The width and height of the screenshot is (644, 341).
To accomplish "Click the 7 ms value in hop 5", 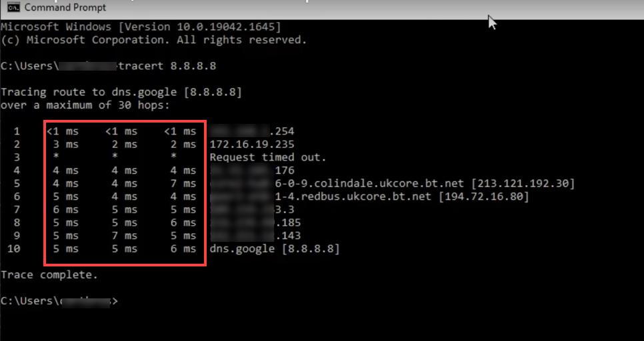I will (181, 183).
